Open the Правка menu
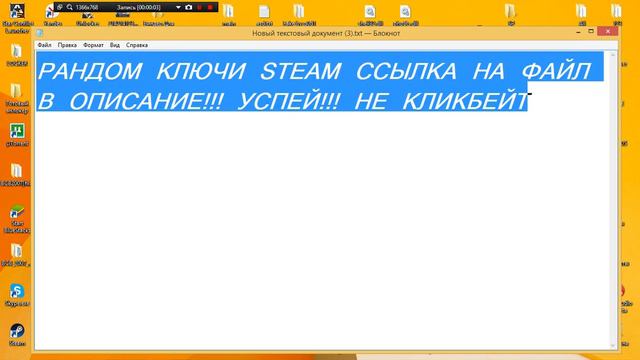Image resolution: width=640 pixels, height=360 pixels. 67,45
